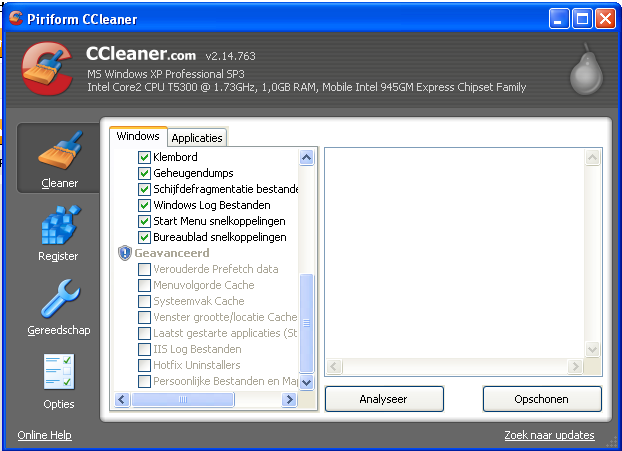Image resolution: width=622 pixels, height=451 pixels.
Task: Uncheck the Klembord checkbox
Action: (144, 157)
